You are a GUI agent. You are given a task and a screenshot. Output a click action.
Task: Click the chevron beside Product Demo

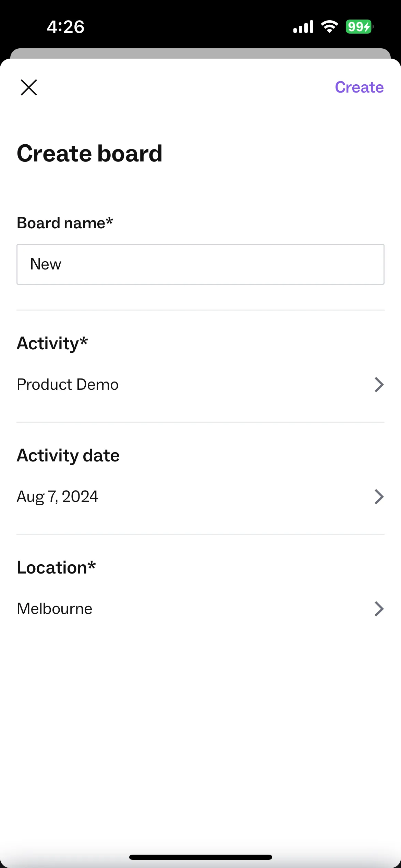379,385
